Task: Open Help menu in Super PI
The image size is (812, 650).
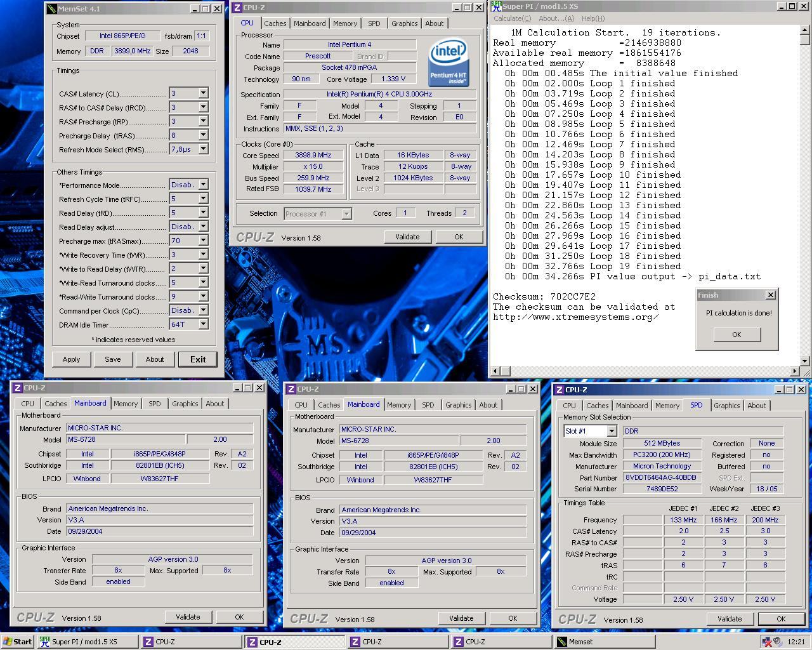Action: [593, 18]
